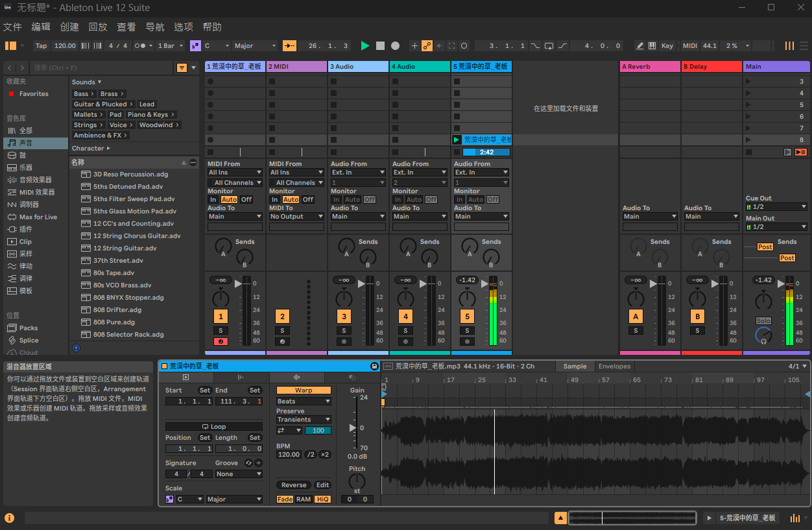Click the Stop transport button
The image size is (812, 530).
coord(380,46)
